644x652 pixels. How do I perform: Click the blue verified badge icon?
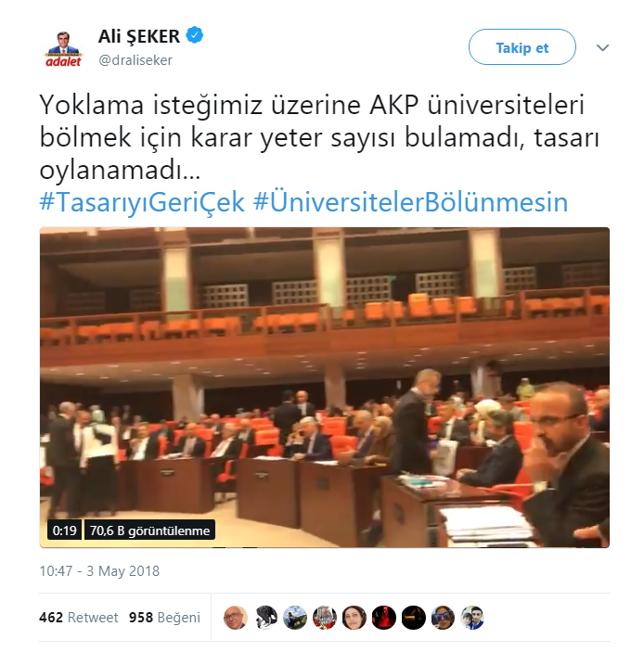194,35
